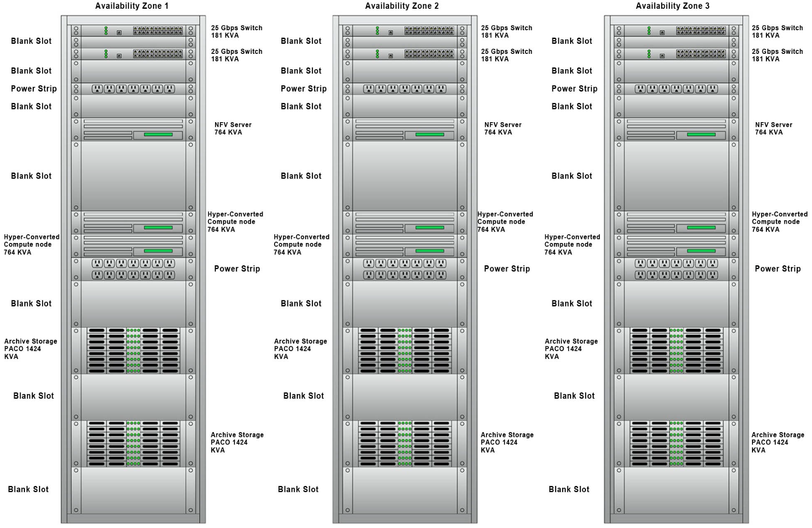The image size is (812, 528).
Task: Click the lower Archive Storage unit in Zone 2
Action: (x=404, y=444)
